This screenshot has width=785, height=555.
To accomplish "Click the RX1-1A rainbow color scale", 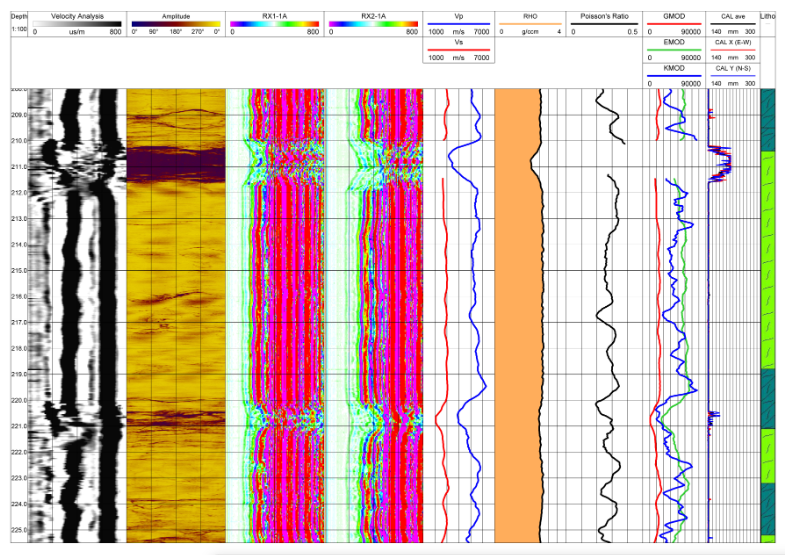I will point(273,24).
